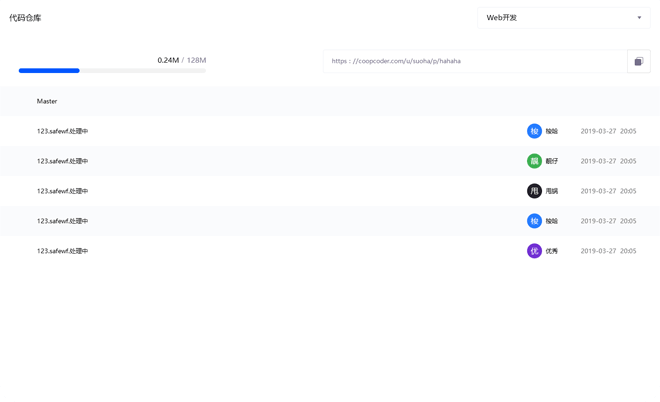Screen dimensions: 660x402
Task: Click the 0.24M / 128M storage usage text
Action: (181, 60)
